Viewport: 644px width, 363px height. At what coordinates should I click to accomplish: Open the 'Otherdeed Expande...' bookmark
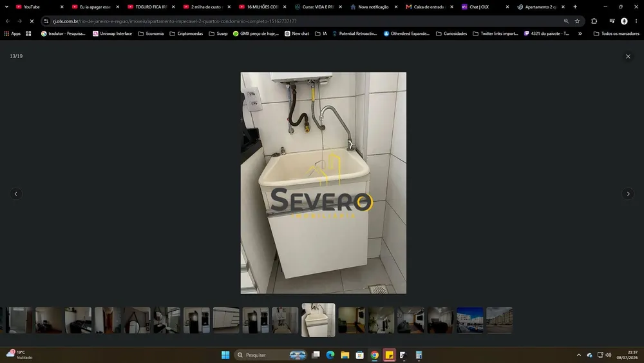click(406, 34)
